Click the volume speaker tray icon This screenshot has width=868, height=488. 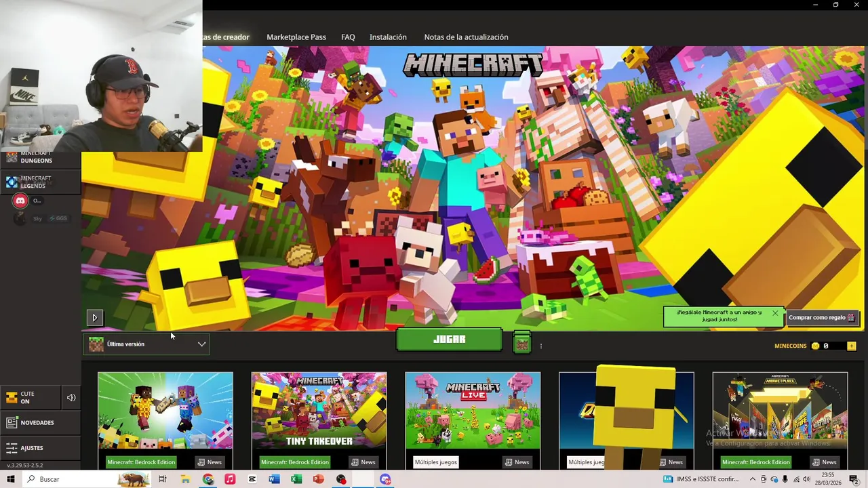coord(807,479)
